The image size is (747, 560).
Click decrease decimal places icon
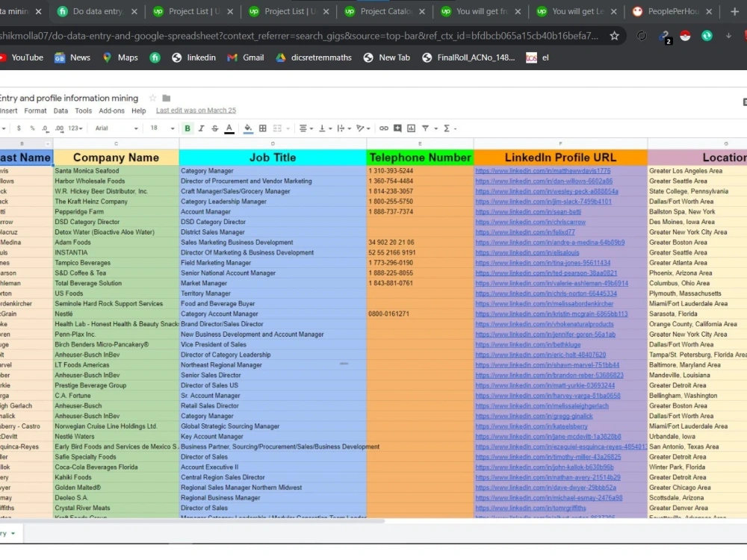(45, 128)
